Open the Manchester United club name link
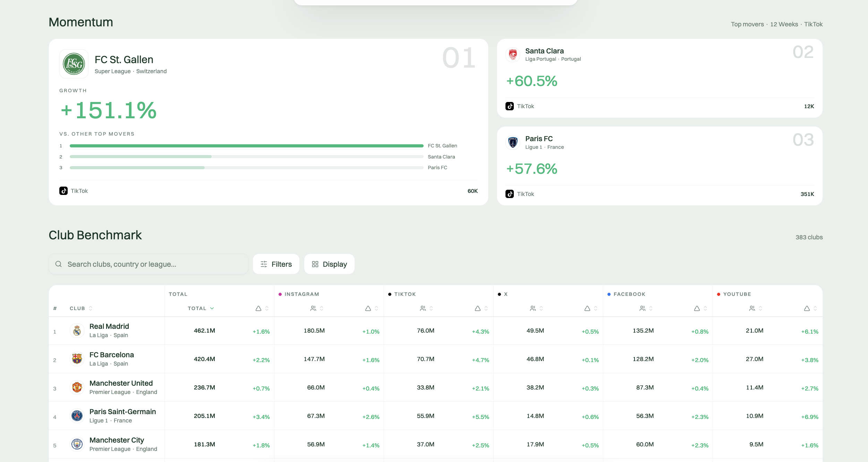The height and width of the screenshot is (462, 868). point(121,383)
